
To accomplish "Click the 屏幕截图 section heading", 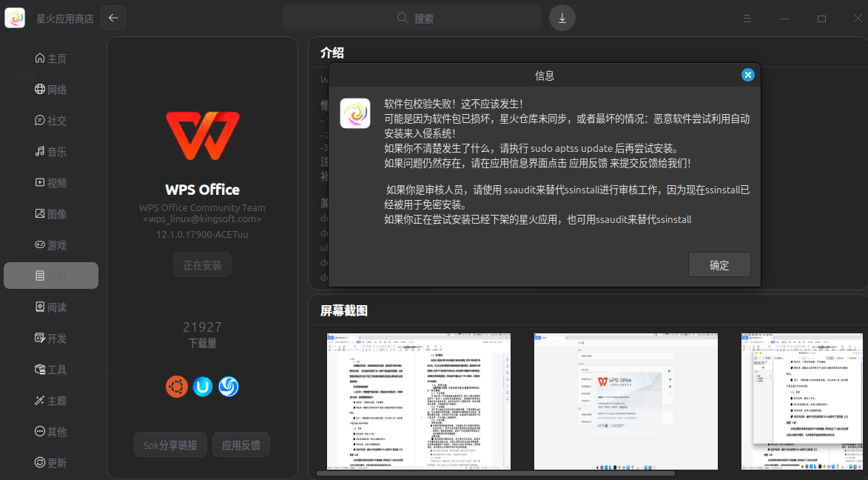I will tap(344, 310).
